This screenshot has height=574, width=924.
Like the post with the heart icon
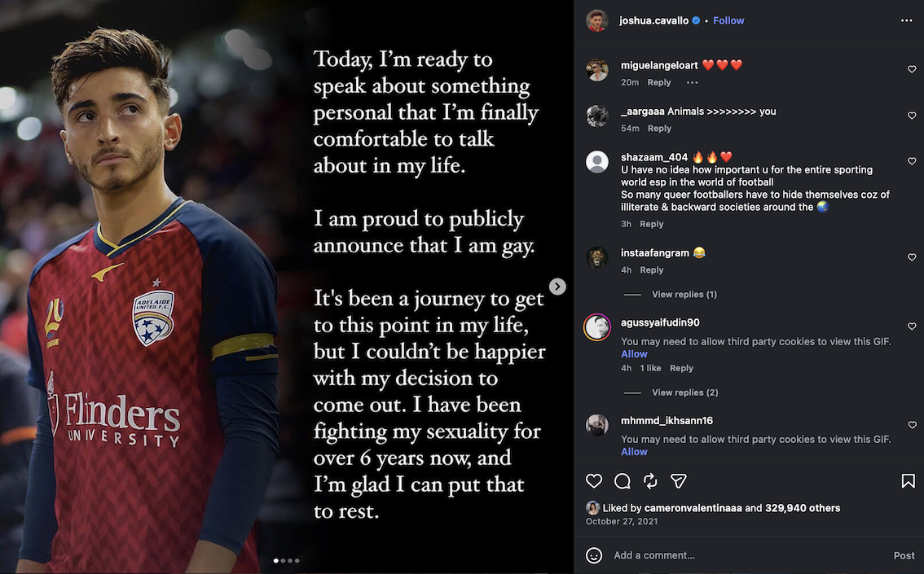[x=595, y=481]
